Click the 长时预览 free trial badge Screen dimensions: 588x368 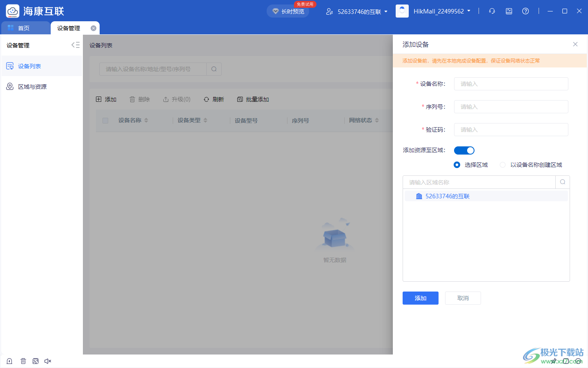[x=288, y=11]
